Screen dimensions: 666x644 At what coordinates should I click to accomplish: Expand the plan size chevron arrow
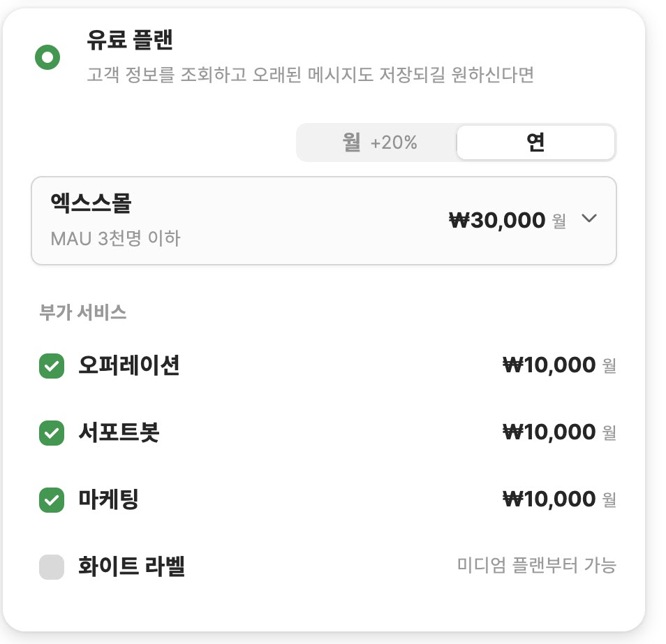[589, 219]
